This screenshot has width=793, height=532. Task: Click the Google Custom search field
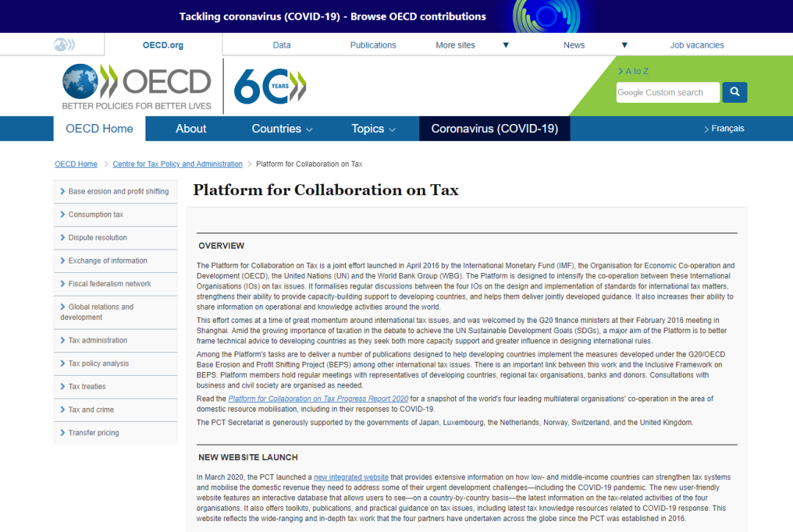[667, 92]
